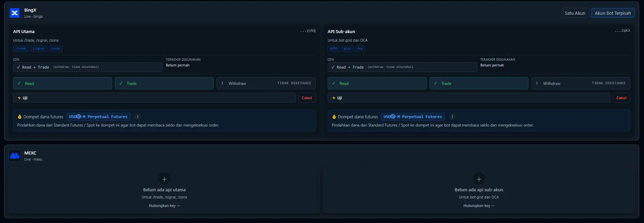Open the help question mark in API Sub-akun wallet

(452, 117)
